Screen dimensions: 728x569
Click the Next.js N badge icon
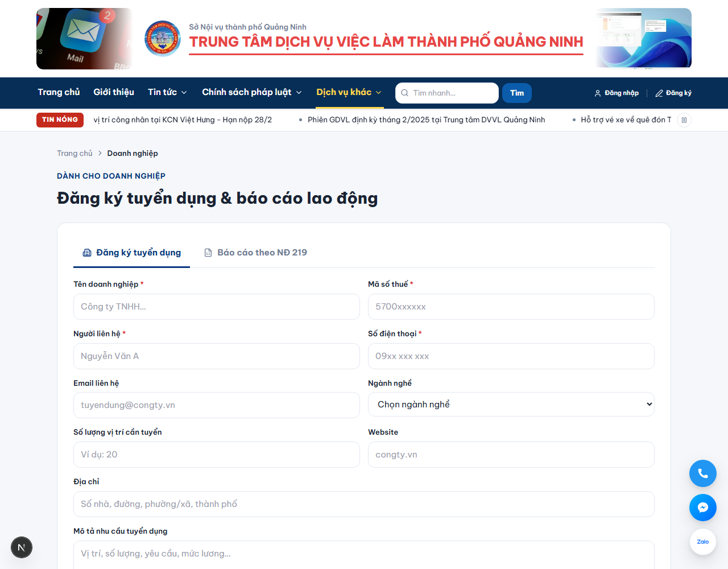(22, 547)
